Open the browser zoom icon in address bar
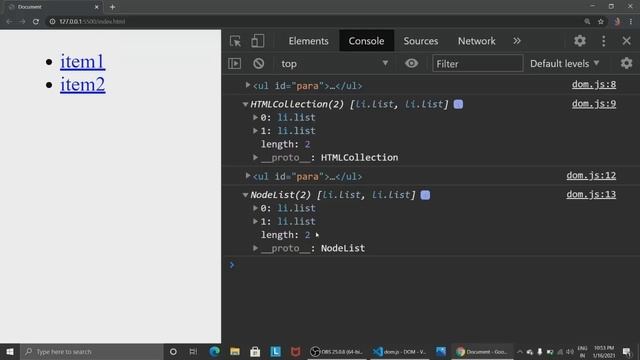The image size is (640, 360). pyautogui.click(x=587, y=21)
